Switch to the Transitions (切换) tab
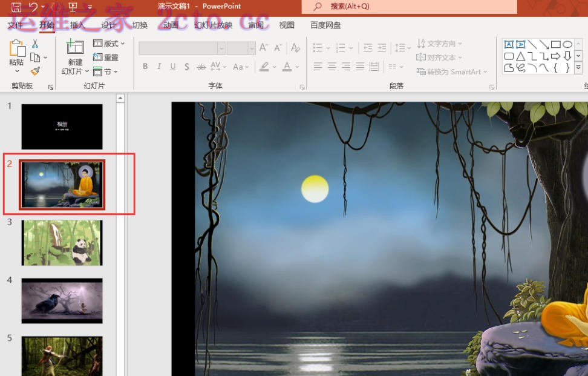588x376 pixels. click(140, 25)
